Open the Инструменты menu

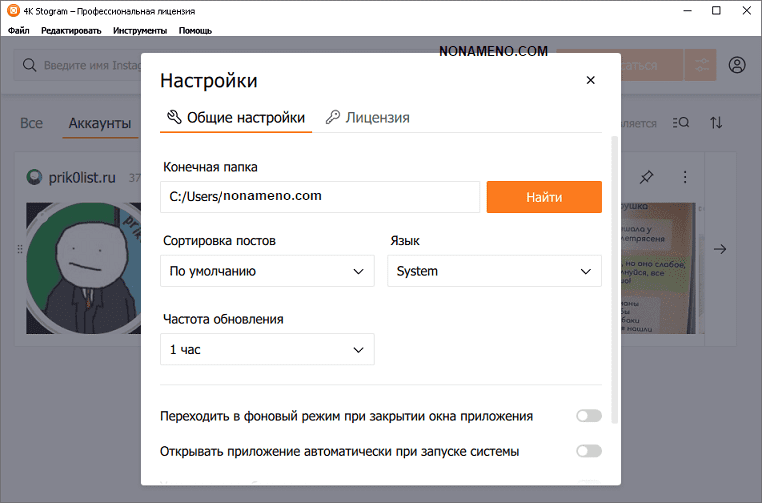point(140,30)
